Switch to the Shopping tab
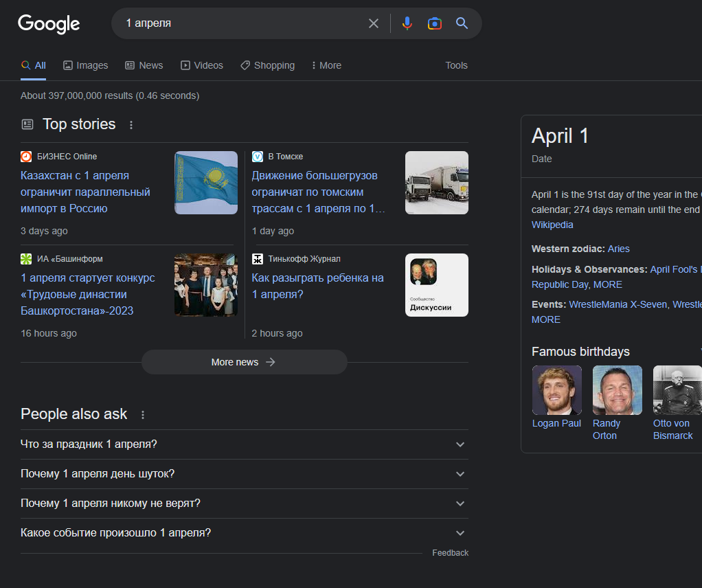 pos(267,65)
